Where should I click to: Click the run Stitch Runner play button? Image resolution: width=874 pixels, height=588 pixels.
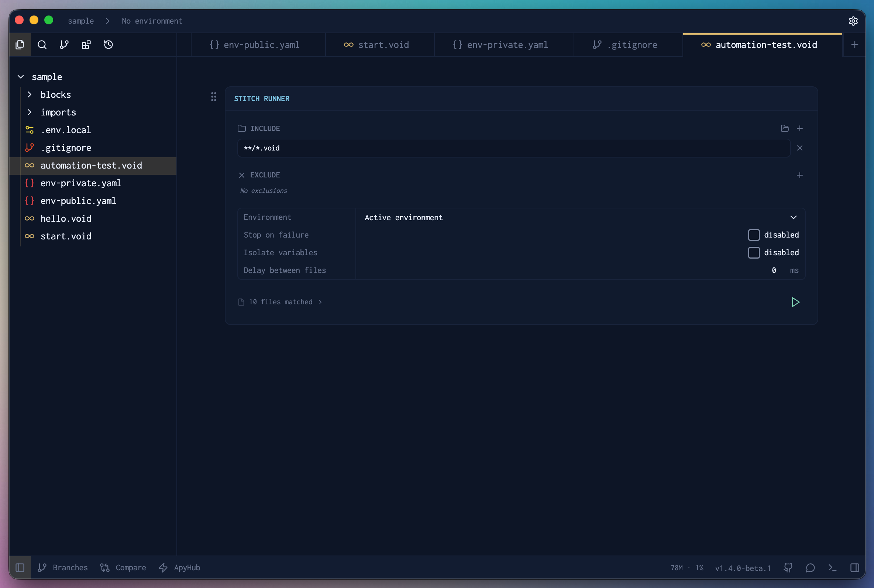[795, 302]
